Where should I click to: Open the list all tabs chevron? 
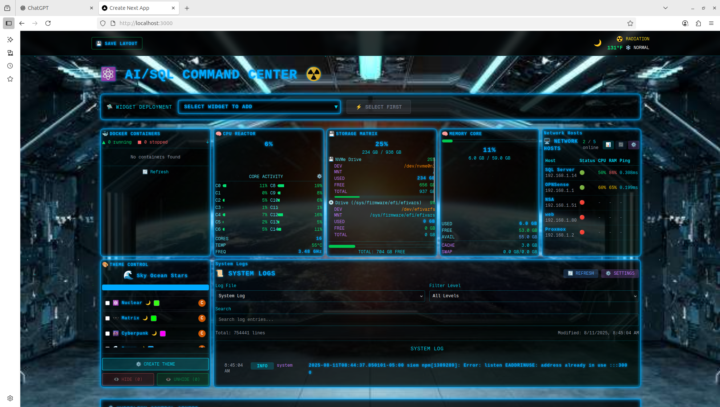[x=665, y=8]
